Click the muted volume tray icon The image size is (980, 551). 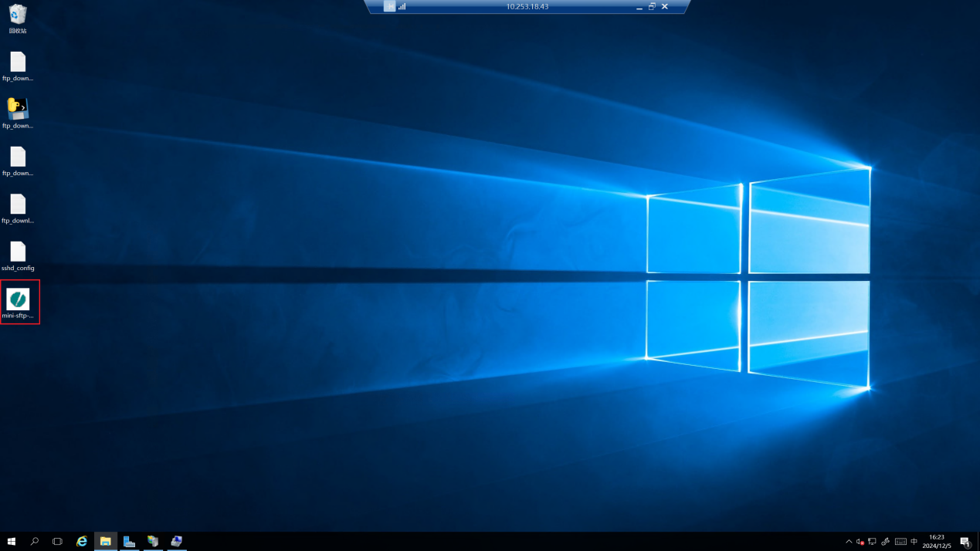(x=860, y=542)
